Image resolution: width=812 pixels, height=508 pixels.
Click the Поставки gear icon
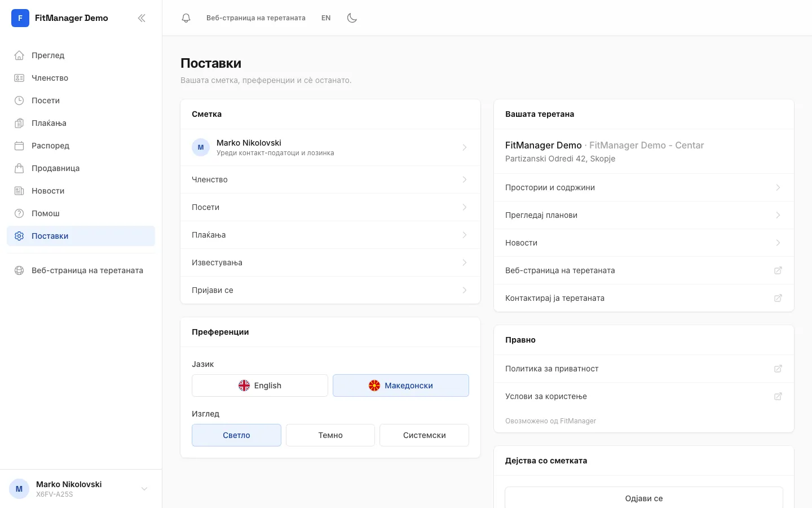click(x=19, y=236)
